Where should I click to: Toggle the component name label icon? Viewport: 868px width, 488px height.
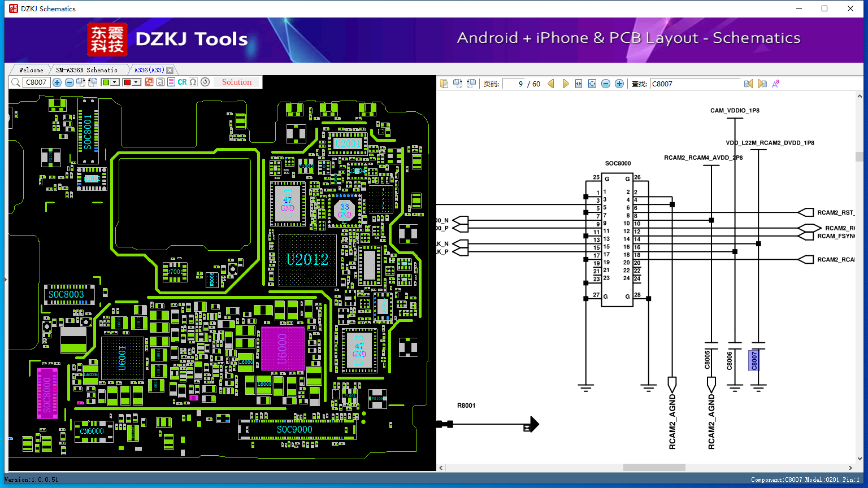pyautogui.click(x=160, y=82)
